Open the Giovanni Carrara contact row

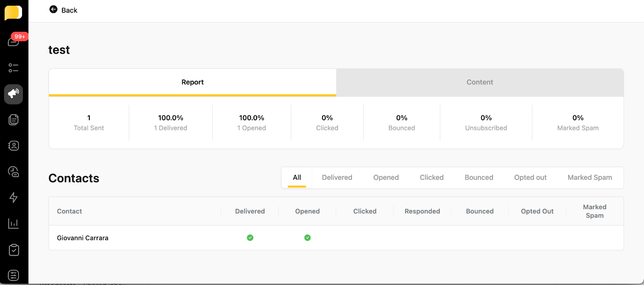point(83,238)
